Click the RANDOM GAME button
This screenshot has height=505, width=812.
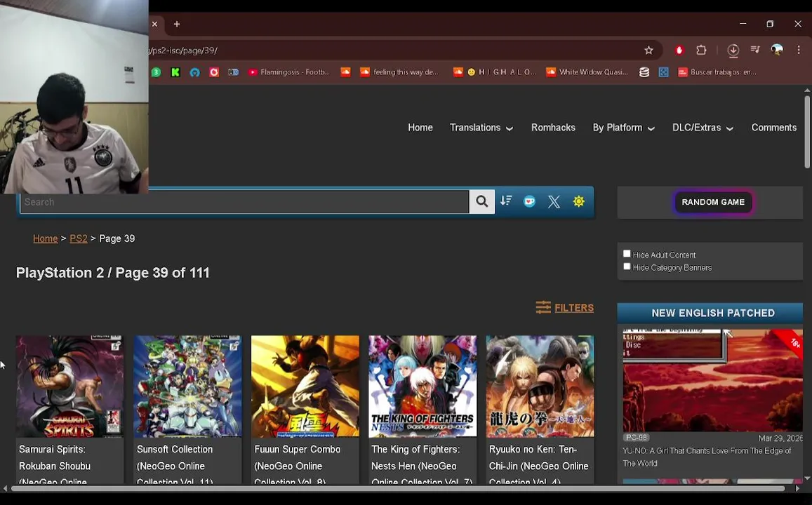(713, 202)
